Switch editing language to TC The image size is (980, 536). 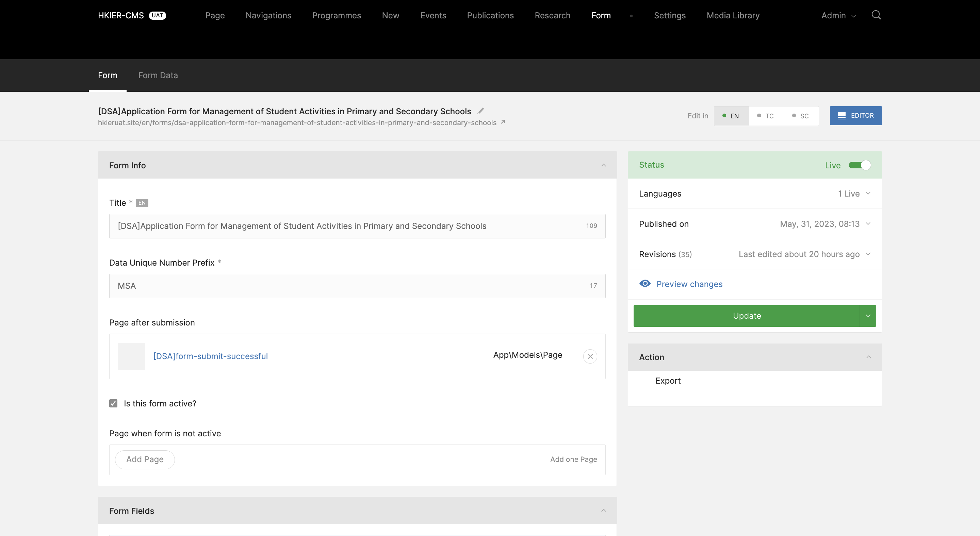pos(765,116)
